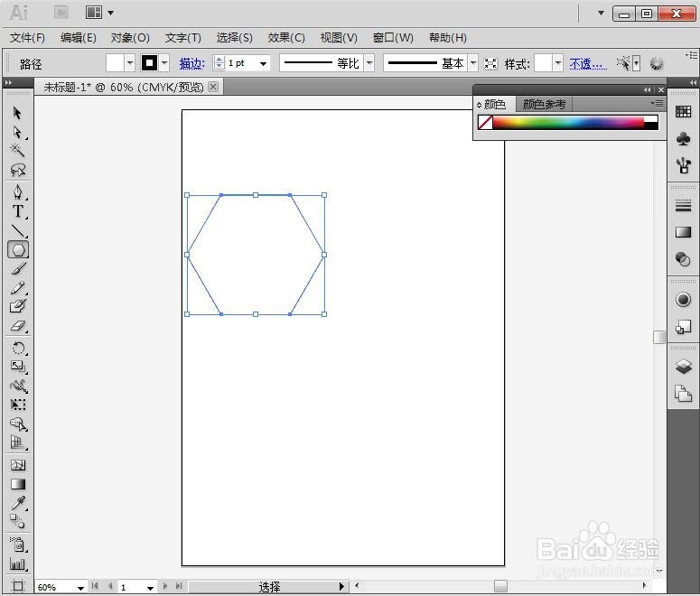Select the Gradient tool

(18, 484)
